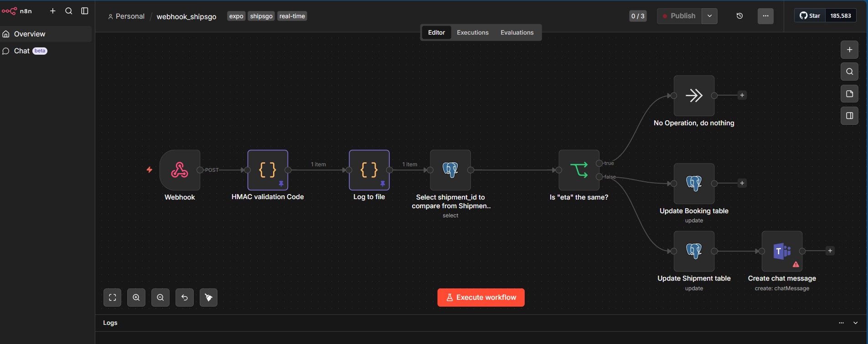Open Logs panel three-dot menu
868x344 pixels.
point(841,323)
